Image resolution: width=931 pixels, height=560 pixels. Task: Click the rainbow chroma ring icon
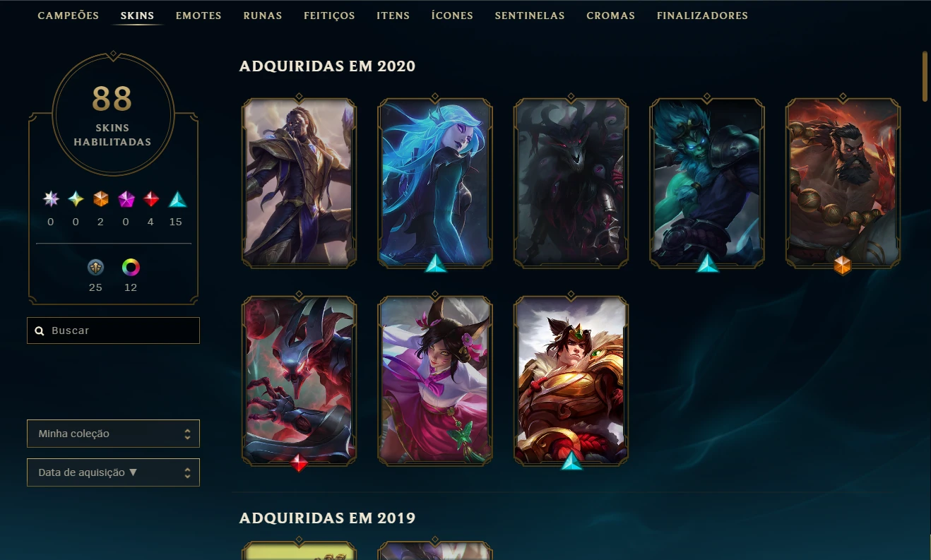131,267
